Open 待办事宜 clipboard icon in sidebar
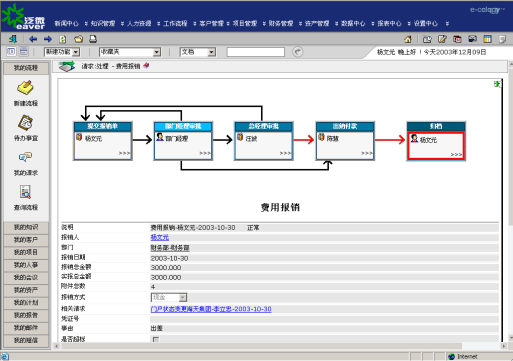This screenshot has width=513, height=361. pyautogui.click(x=25, y=123)
